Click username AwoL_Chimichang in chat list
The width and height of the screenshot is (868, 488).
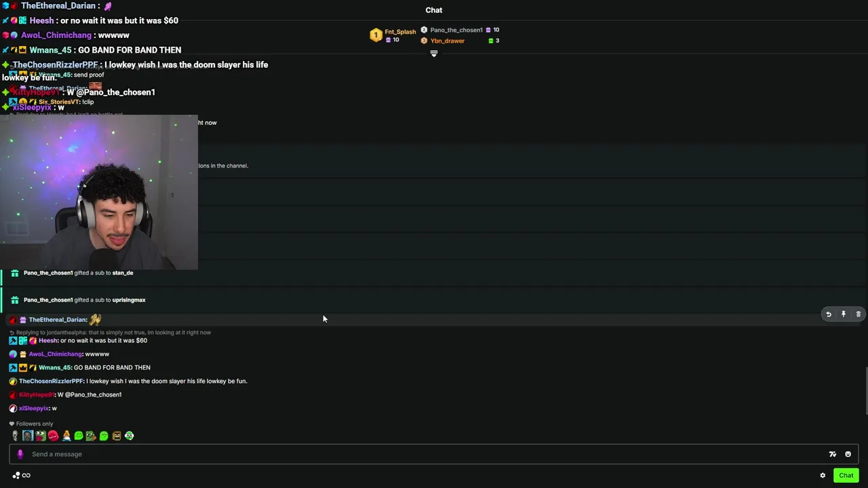pos(56,354)
